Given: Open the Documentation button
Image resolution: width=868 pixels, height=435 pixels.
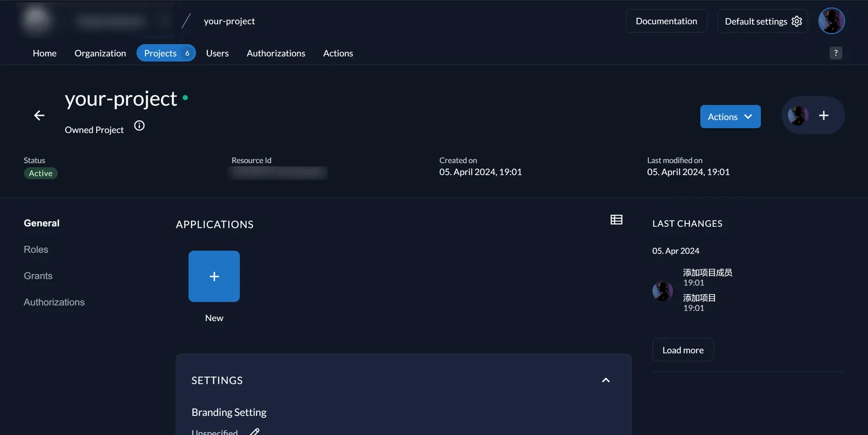Looking at the screenshot, I should click(666, 21).
